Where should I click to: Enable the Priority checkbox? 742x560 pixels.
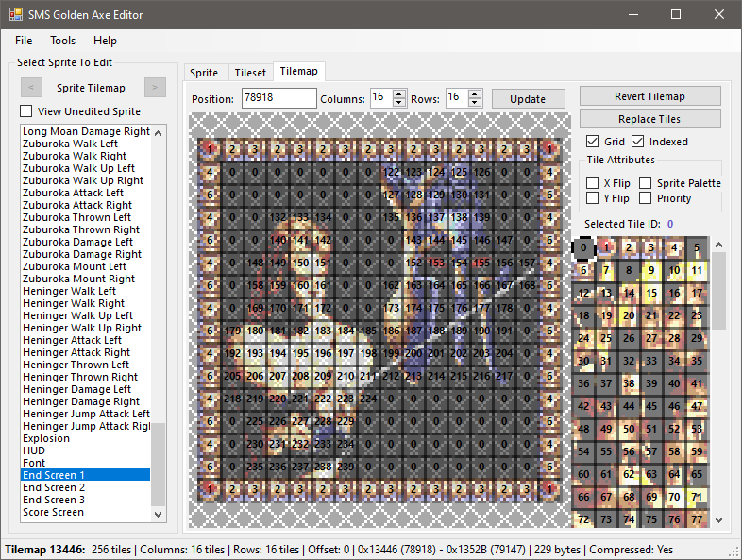coord(645,198)
